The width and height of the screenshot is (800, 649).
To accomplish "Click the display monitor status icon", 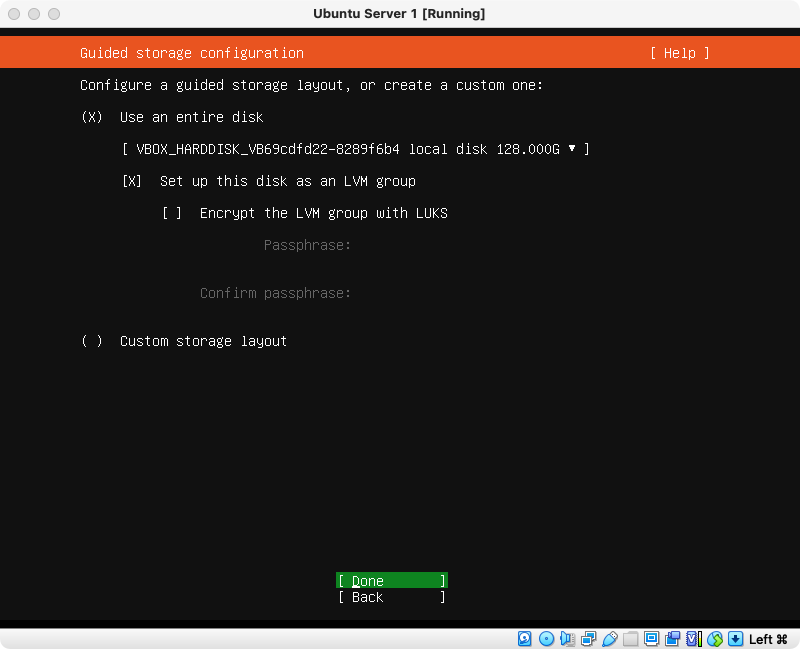I will pyautogui.click(x=651, y=639).
